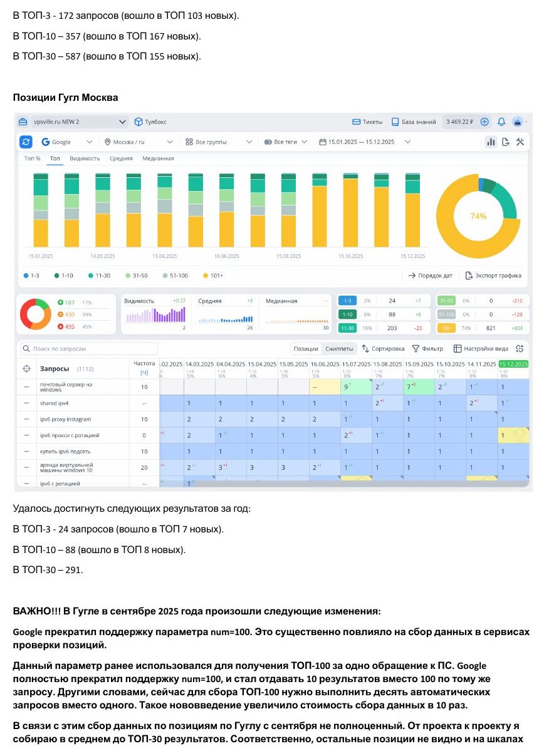Switch to the Видимость tab
The height and width of the screenshot is (756, 544).
click(85, 158)
